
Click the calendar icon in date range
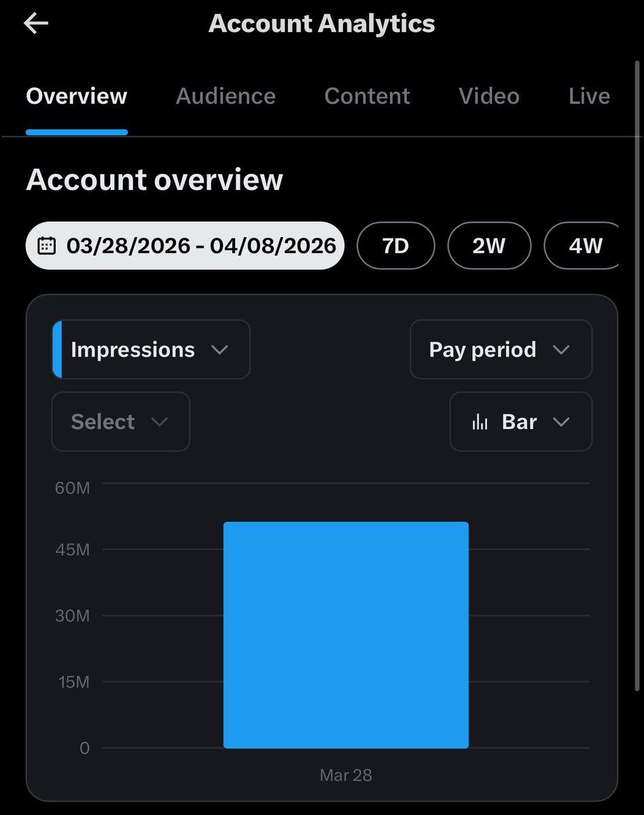point(46,245)
